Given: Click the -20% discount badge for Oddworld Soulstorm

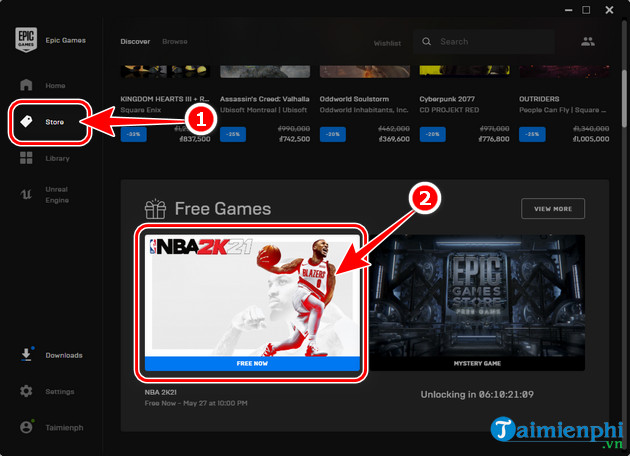Looking at the screenshot, I should coord(333,134).
